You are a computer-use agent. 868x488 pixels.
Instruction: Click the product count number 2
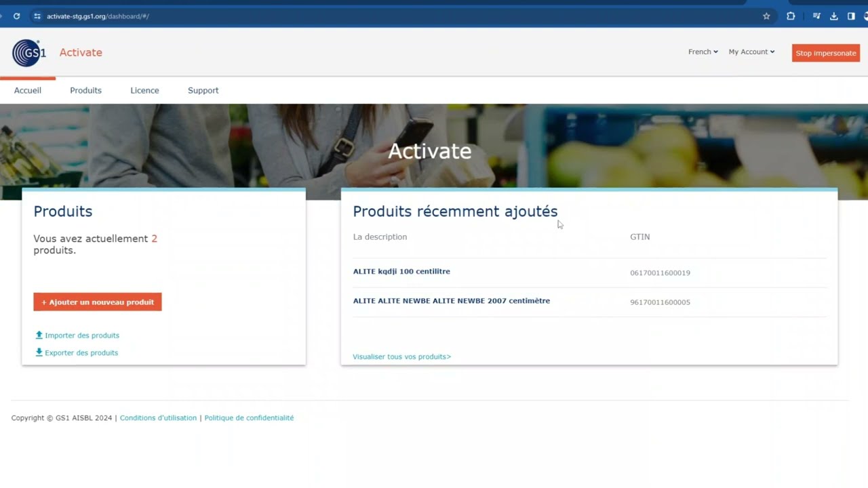tap(155, 239)
